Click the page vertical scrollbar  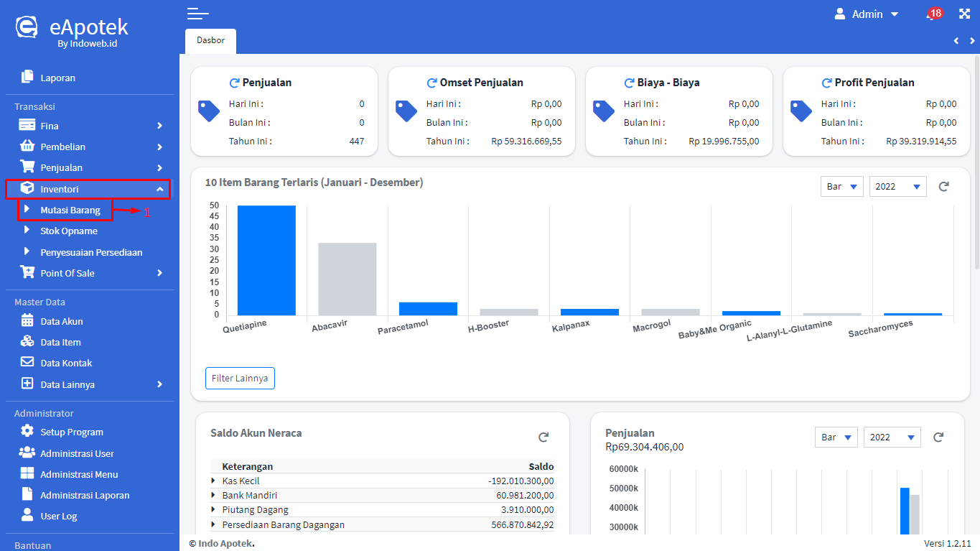click(x=976, y=162)
